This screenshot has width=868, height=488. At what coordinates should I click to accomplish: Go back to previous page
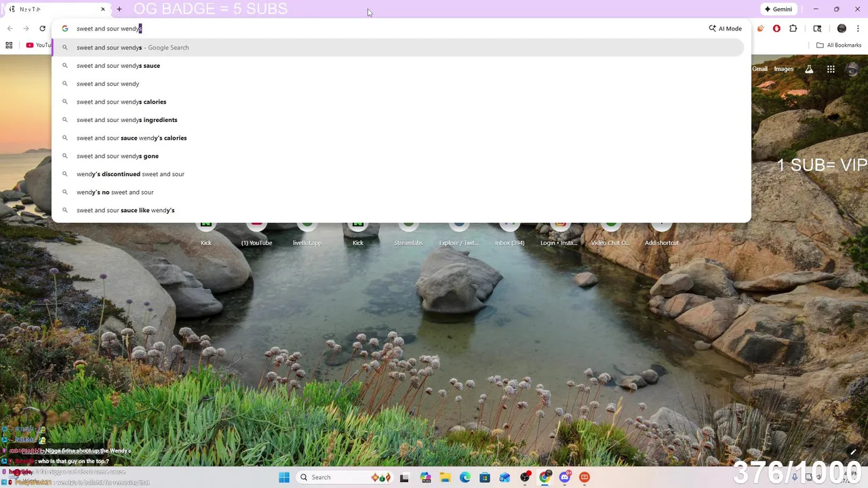(x=9, y=28)
